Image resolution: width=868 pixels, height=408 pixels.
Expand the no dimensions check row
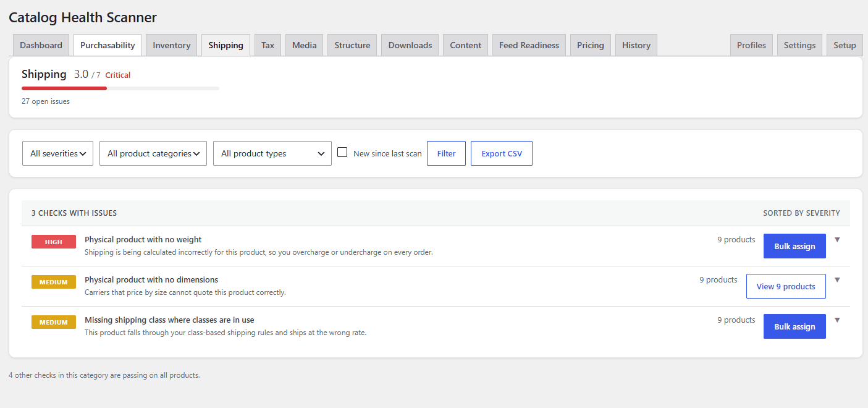837,280
